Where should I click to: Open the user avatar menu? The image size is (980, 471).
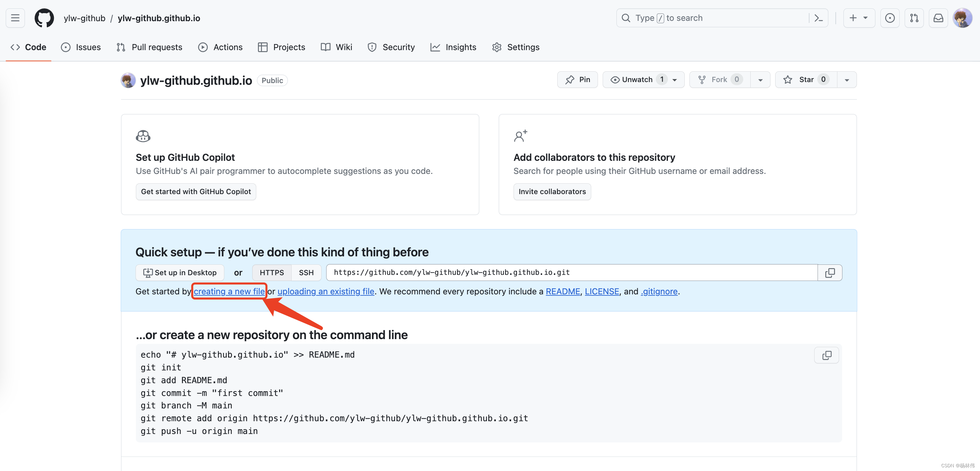(x=963, y=18)
